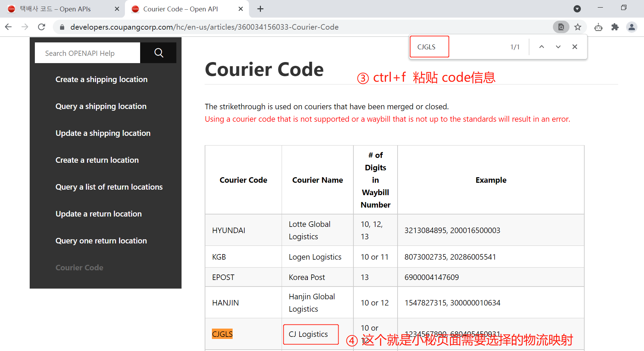Click the example 3213084895, 200016500003
The image size is (644, 351).
point(452,230)
